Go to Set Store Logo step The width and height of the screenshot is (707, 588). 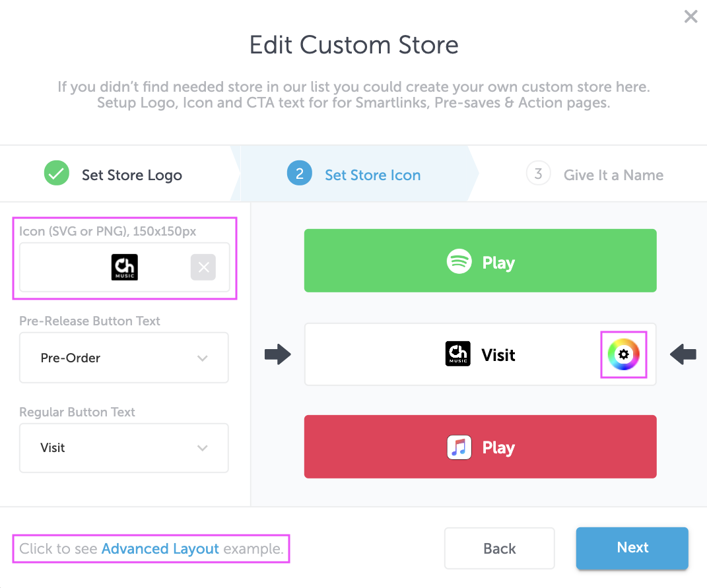click(131, 175)
